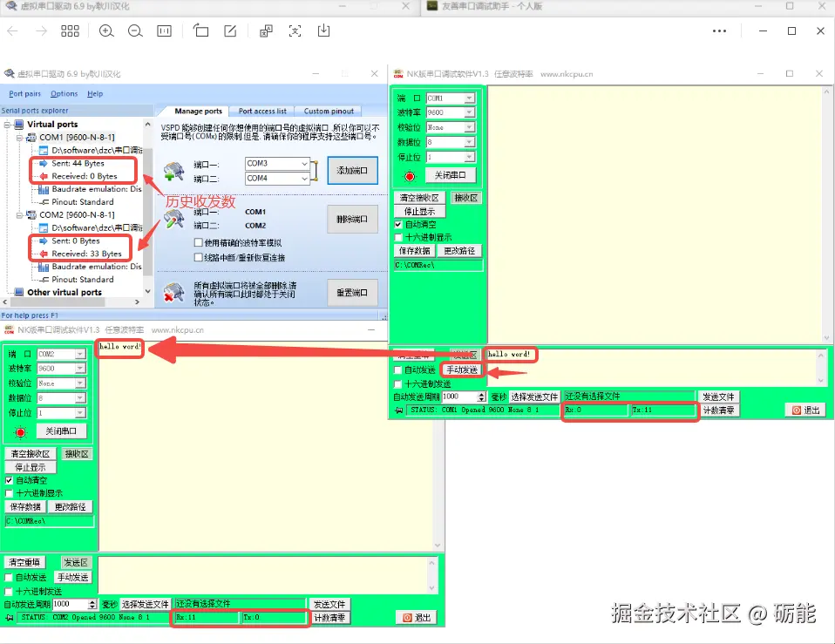Open the edit image pencil icon
Image resolution: width=835 pixels, height=644 pixels.
230,31
